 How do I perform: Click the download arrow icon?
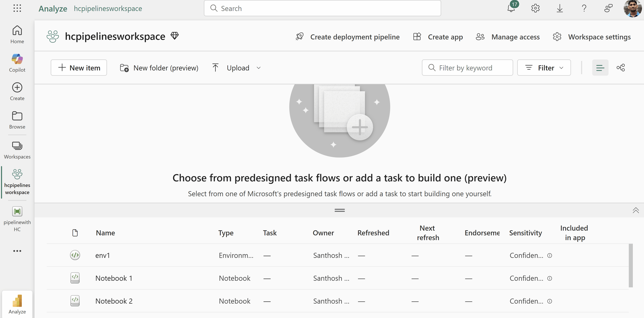pyautogui.click(x=559, y=8)
